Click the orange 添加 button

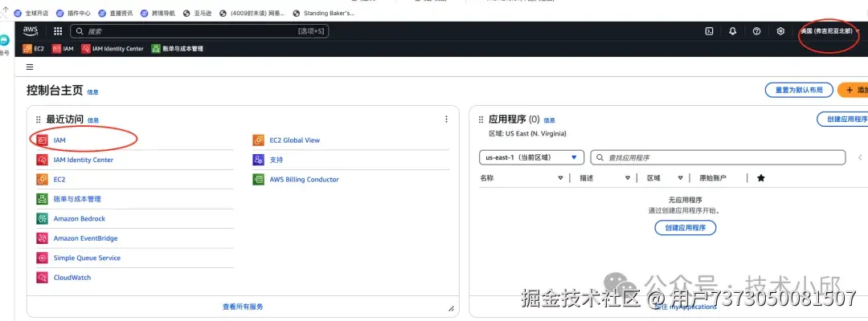click(x=853, y=90)
